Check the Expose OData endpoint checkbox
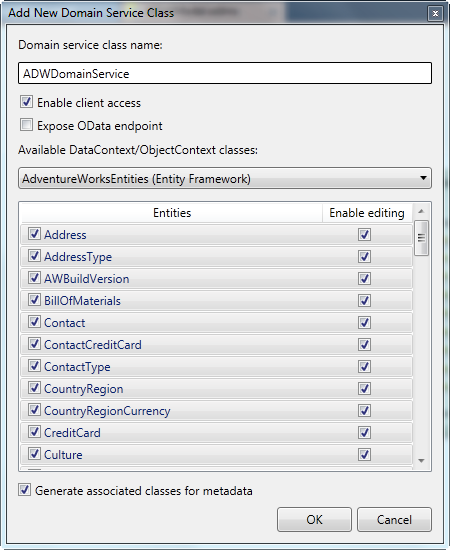Image resolution: width=450 pixels, height=550 pixels. click(26, 125)
